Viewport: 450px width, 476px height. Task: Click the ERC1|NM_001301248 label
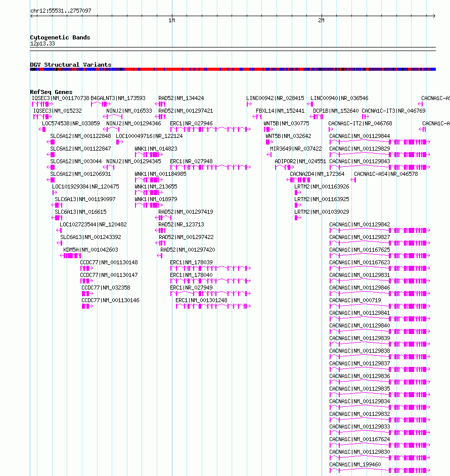(x=201, y=301)
